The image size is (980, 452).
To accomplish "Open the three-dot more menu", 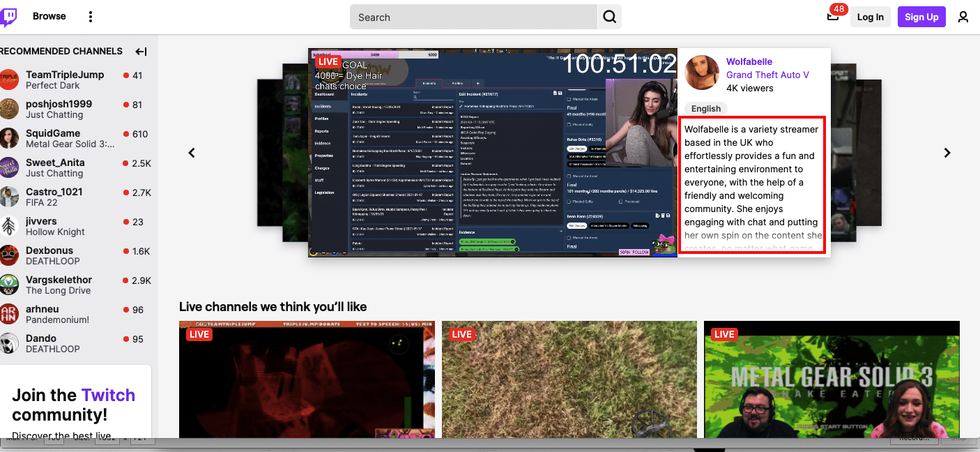I will coord(91,17).
